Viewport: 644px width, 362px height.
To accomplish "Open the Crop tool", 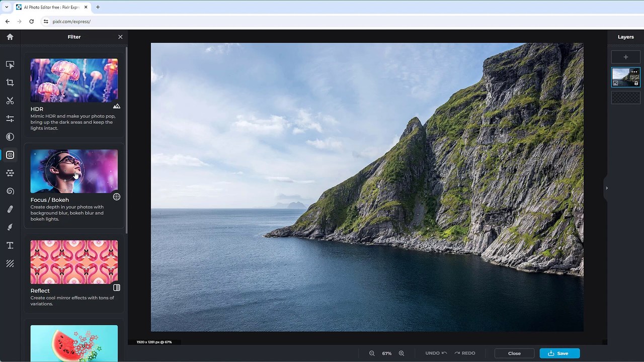I will click(10, 82).
